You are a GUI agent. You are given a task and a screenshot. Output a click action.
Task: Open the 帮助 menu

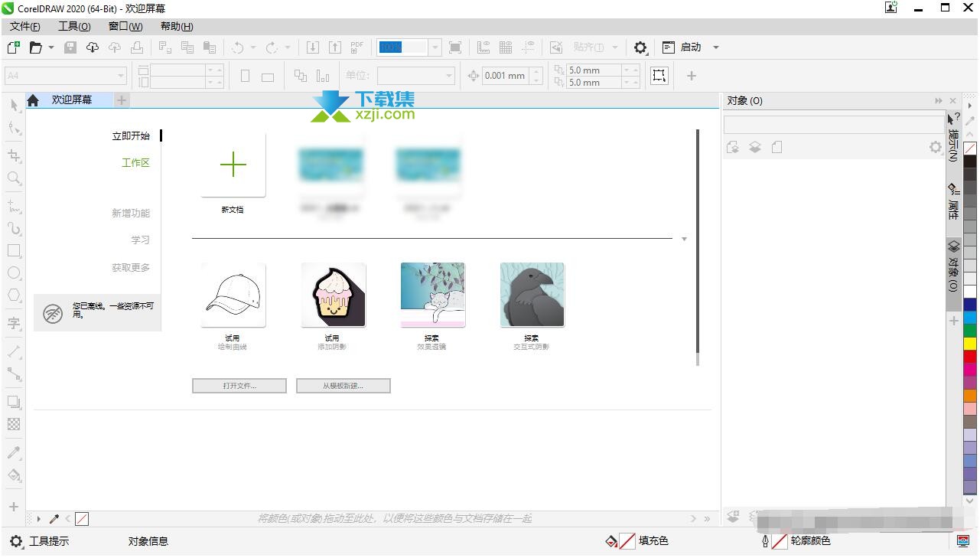pyautogui.click(x=177, y=26)
